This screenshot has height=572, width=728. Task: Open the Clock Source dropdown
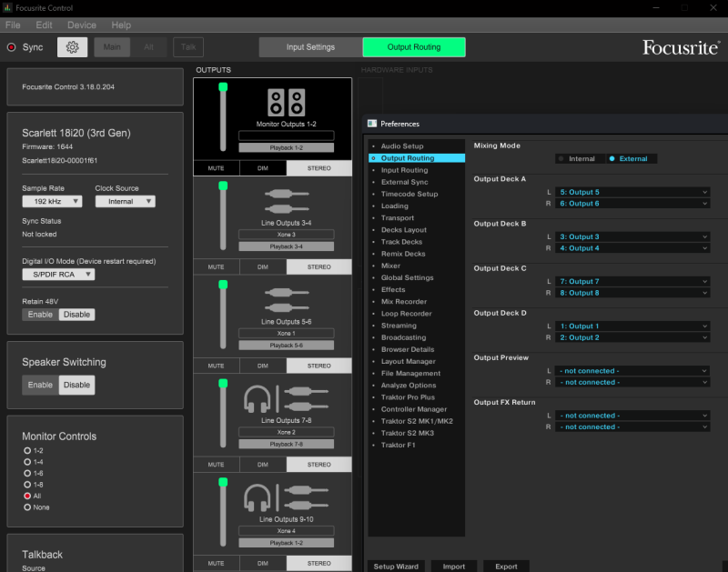click(x=126, y=201)
